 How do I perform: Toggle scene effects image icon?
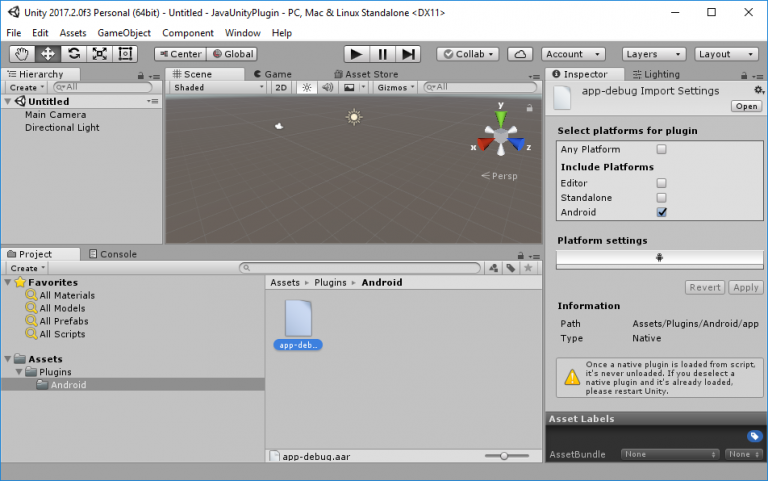tap(349, 88)
